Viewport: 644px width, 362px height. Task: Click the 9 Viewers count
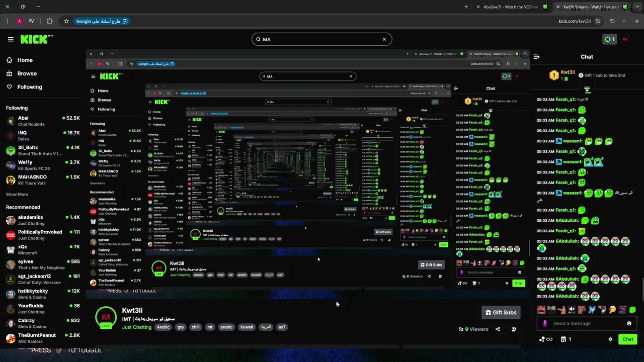click(473, 329)
